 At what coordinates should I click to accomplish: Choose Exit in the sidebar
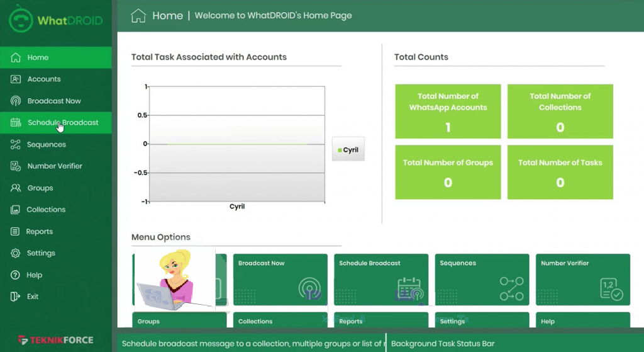pos(56,297)
